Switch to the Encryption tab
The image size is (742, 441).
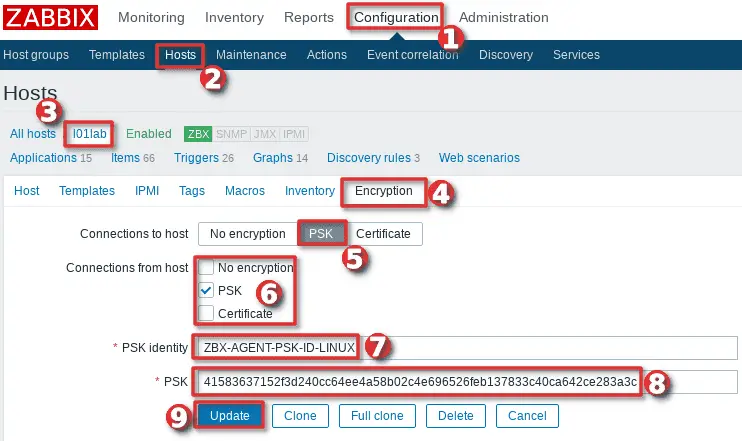(x=383, y=191)
